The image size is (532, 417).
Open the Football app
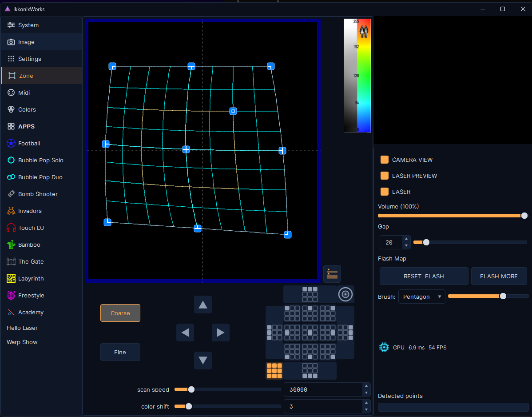point(41,143)
